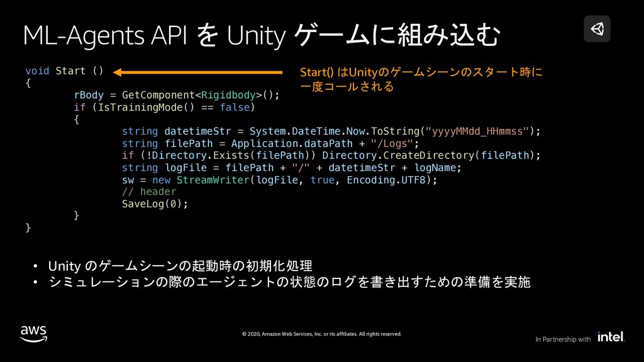The height and width of the screenshot is (362, 644).
Task: Click the orange text '一度コールされる'
Action: (347, 87)
